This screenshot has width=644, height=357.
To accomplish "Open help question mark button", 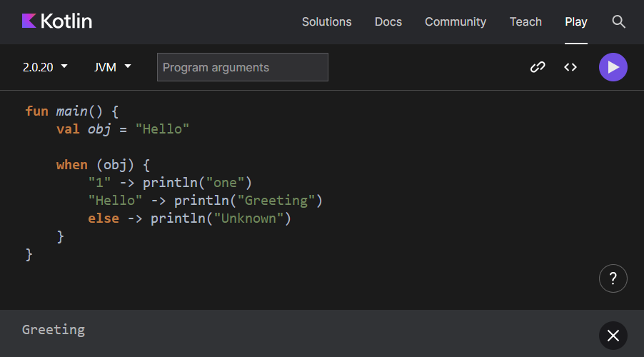I will click(x=613, y=278).
